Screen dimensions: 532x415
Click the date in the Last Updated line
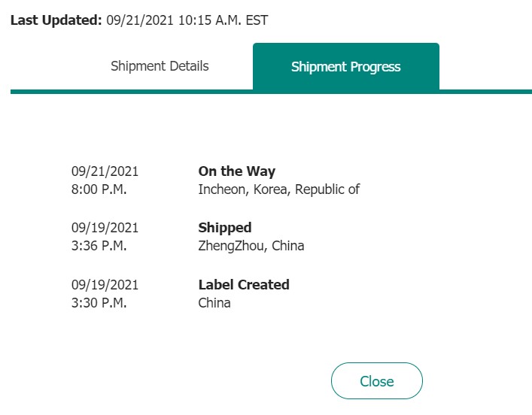point(140,20)
